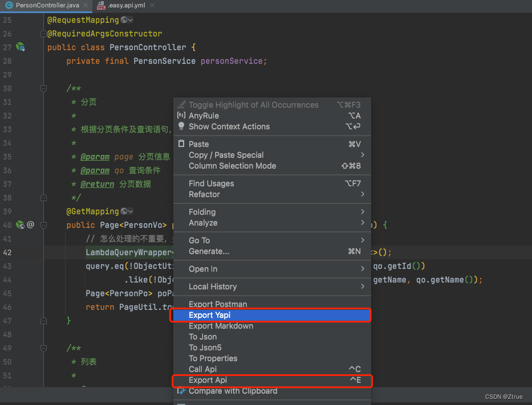This screenshot has width=532, height=405.
Task: Select Compare with Clipboard
Action: [272, 391]
